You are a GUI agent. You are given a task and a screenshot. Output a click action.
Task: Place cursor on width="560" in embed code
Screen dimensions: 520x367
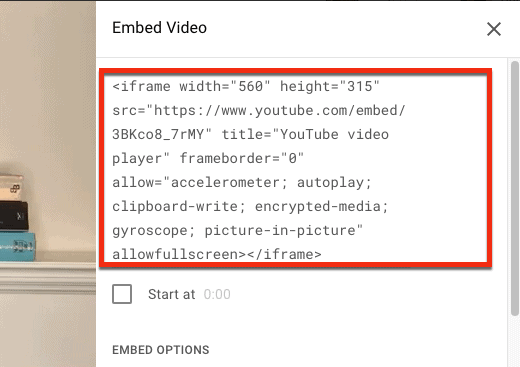coord(225,86)
